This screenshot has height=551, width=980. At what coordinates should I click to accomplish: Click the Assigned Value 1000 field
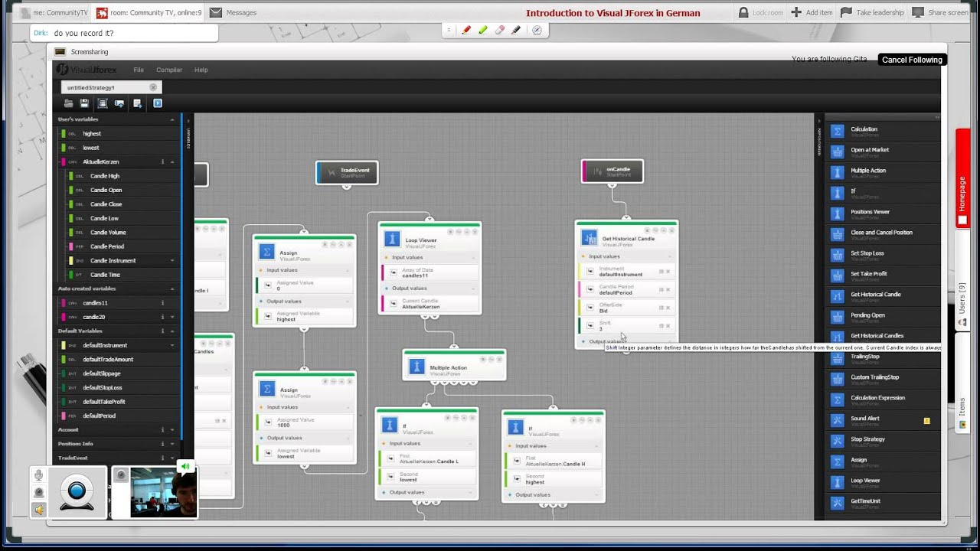pos(304,422)
